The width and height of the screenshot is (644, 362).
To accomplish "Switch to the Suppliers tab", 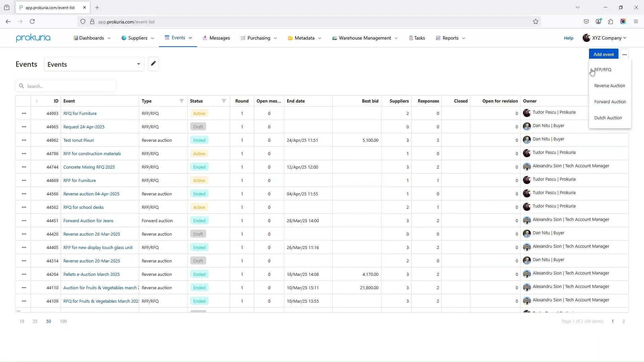I will click(x=138, y=38).
